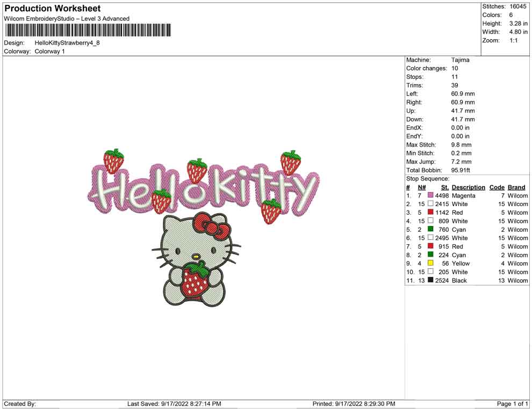The image size is (532, 409).
Task: Click the Height value 3.28 in
Action: (519, 24)
